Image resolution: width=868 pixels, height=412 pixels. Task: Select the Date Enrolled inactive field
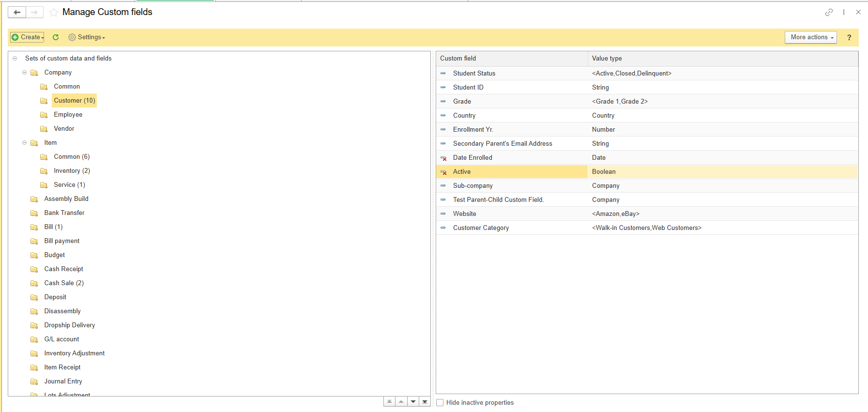472,158
